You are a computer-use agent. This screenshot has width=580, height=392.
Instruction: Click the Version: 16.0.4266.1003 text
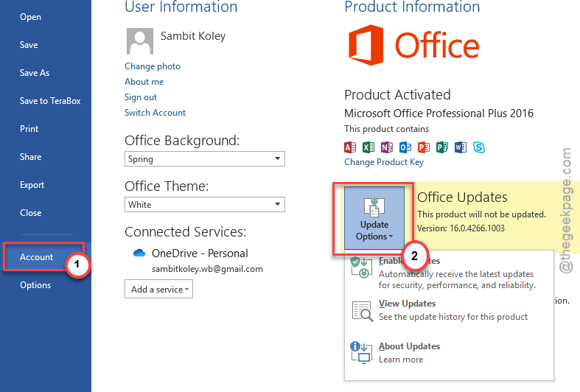(x=461, y=228)
